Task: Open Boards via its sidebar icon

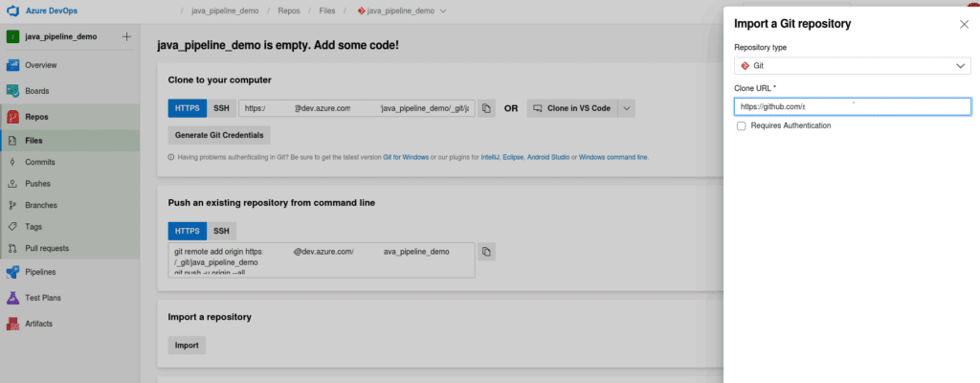Action: (x=13, y=91)
